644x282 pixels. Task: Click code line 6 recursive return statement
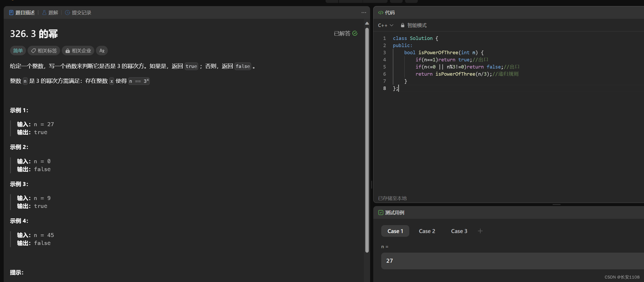467,74
